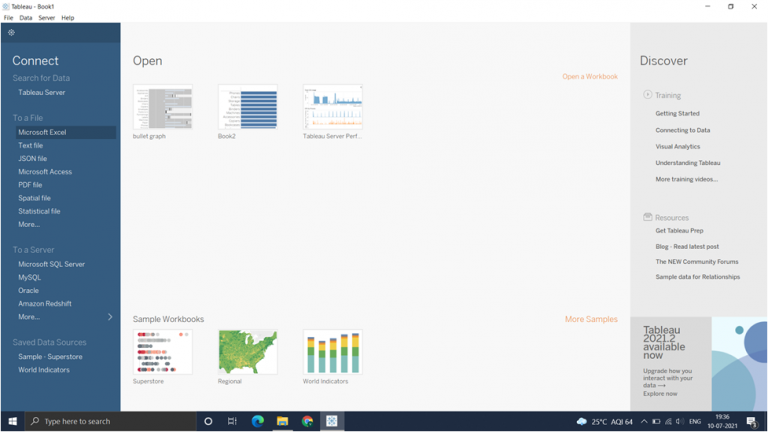The image size is (768, 432).
Task: Click More under To a Server
Action: [29, 317]
